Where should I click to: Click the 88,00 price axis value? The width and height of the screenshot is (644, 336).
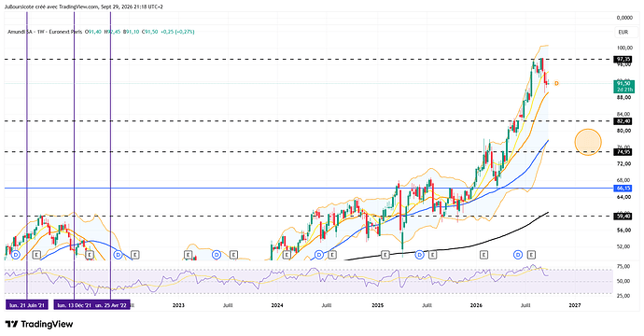[624, 98]
